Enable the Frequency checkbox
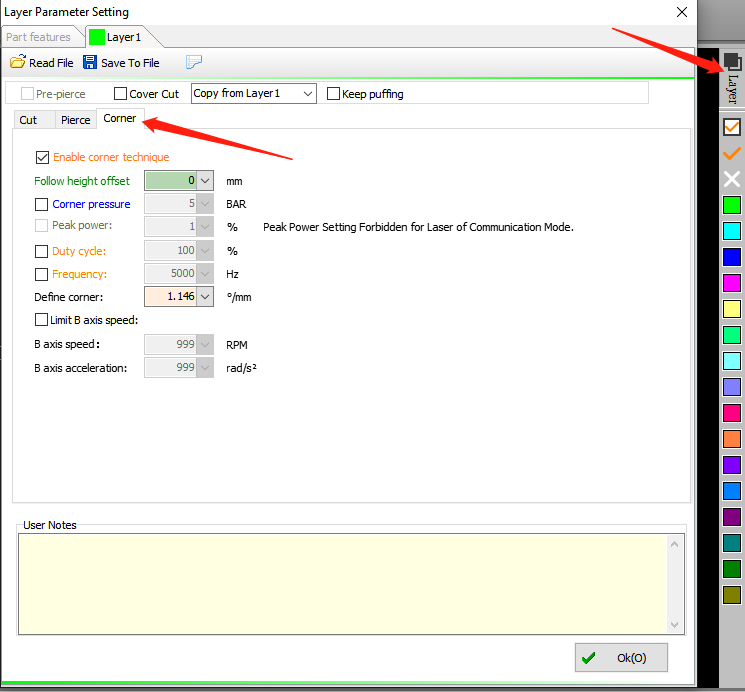The height and width of the screenshot is (692, 745). coord(41,274)
